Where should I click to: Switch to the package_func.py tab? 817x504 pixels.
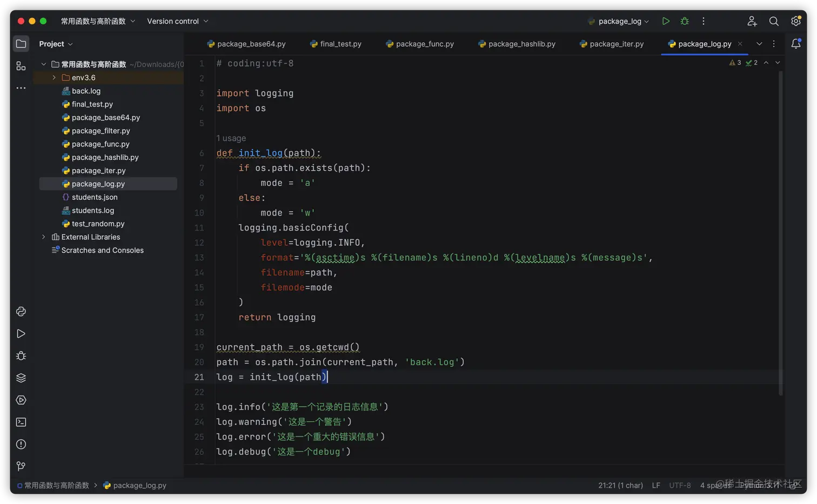[x=420, y=44]
